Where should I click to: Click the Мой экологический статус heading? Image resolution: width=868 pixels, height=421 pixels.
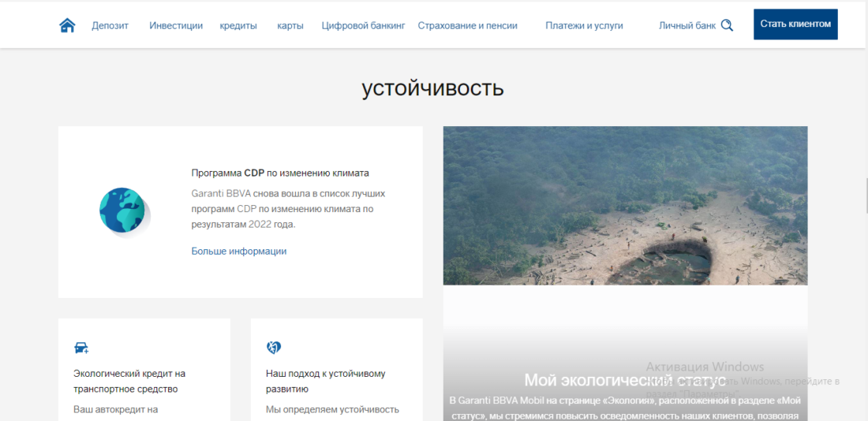(x=625, y=381)
